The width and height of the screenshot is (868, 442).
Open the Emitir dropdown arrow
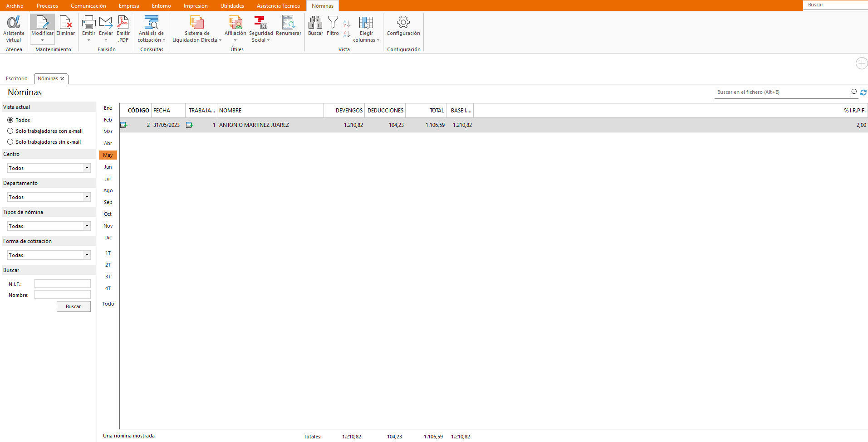[x=88, y=40]
